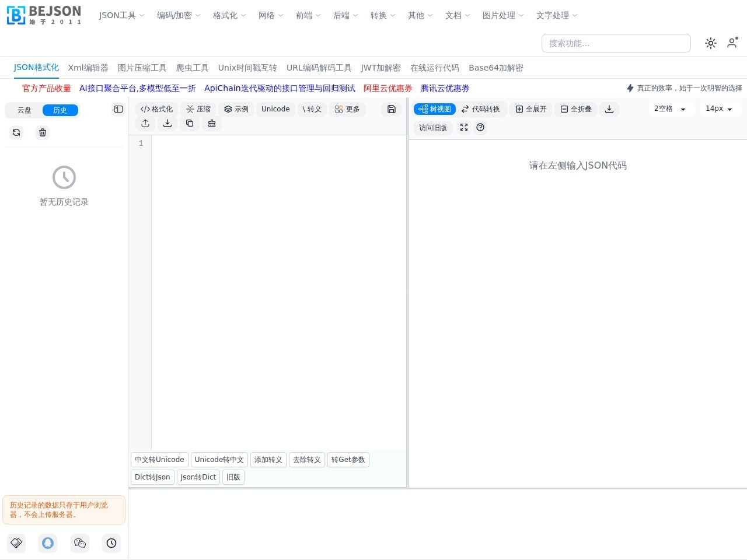The height and width of the screenshot is (560, 747).
Task: Click the 示例 example button
Action: tap(236, 109)
